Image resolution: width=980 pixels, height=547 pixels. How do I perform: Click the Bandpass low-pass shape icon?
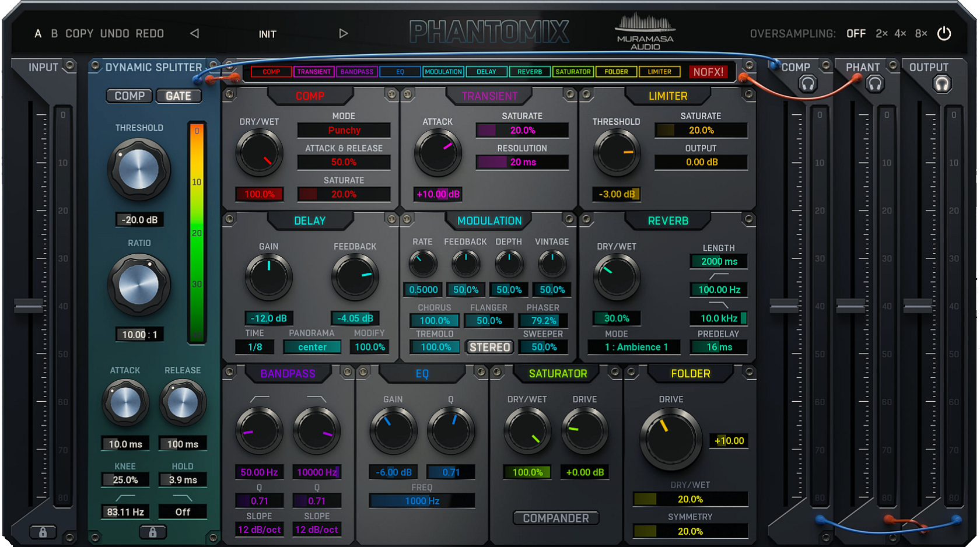point(317,399)
